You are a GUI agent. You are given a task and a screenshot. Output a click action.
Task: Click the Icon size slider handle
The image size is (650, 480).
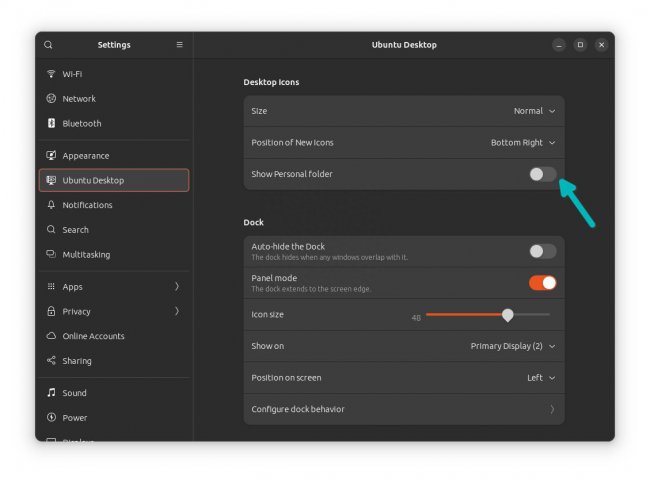coord(507,315)
